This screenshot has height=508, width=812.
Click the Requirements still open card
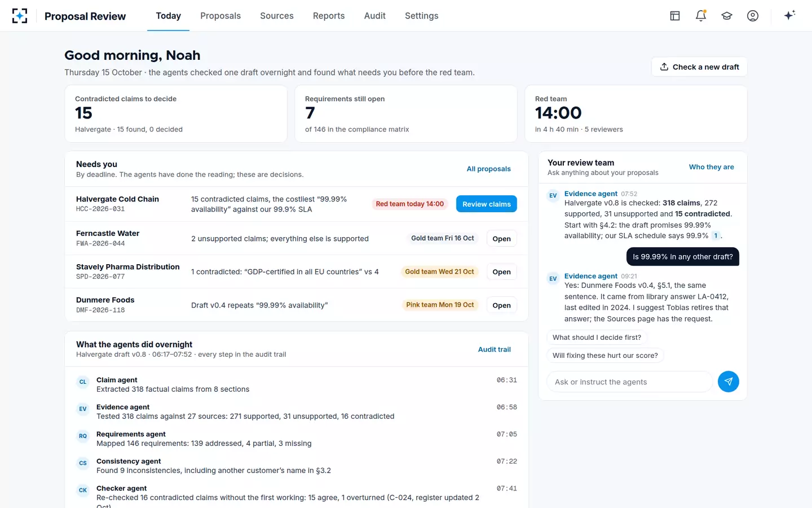pos(406,113)
